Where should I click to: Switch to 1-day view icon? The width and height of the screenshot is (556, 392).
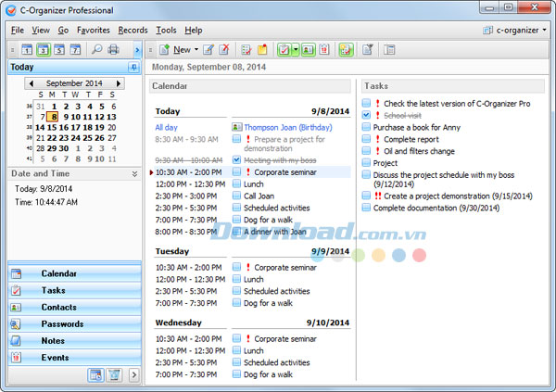coord(26,49)
